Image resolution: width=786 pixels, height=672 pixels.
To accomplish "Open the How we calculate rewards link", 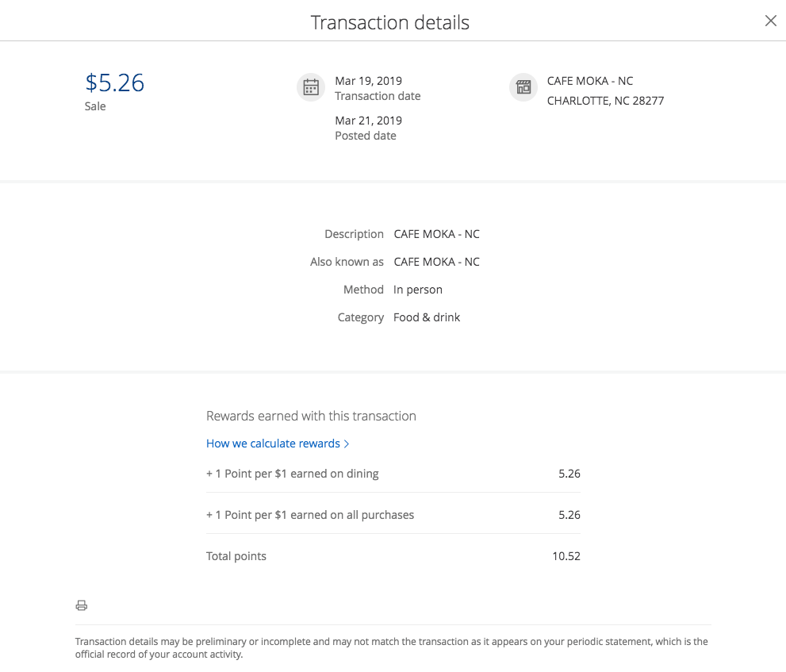I will pyautogui.click(x=273, y=444).
